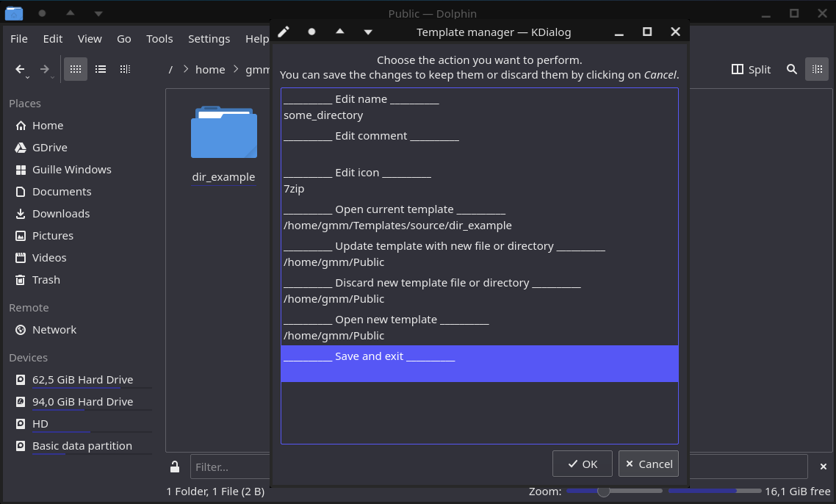Toggle Split view in Dolphin
This screenshot has width=836, height=504.
tap(752, 69)
